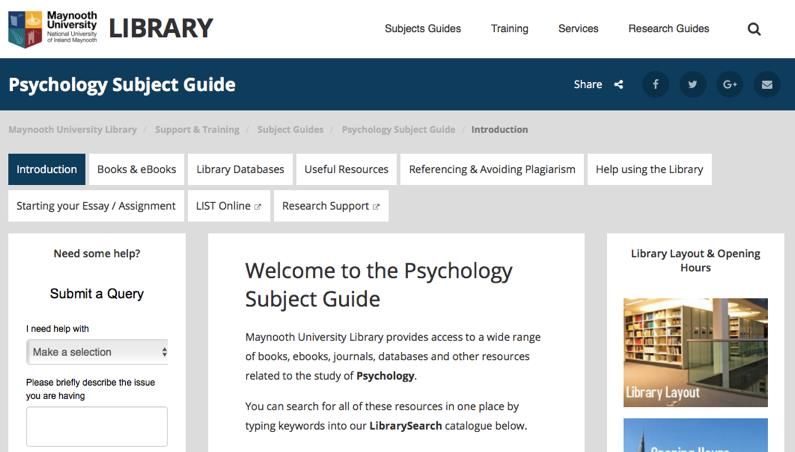Open the Opening Hours image
The height and width of the screenshot is (452, 795).
[x=696, y=435]
